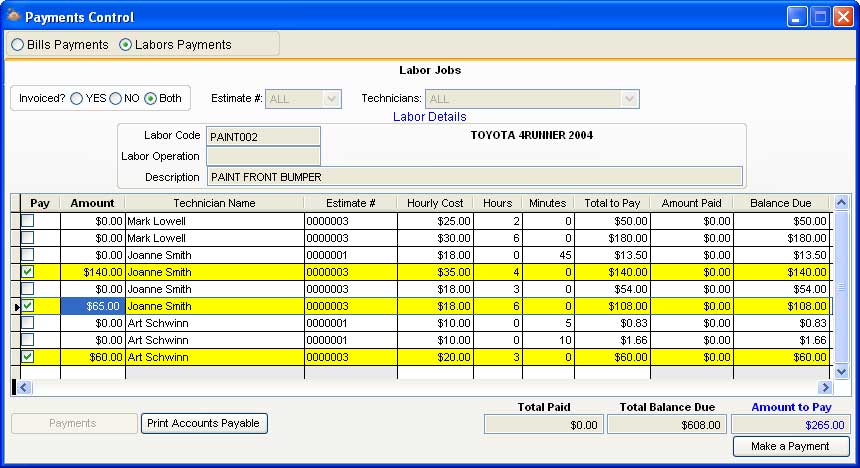Click the Labor Code field PAINT002
860x468 pixels.
(263, 137)
